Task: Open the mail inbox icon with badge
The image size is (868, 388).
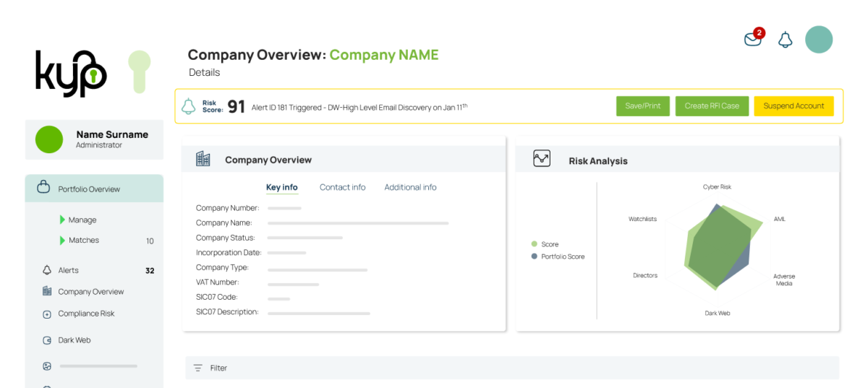Action: (x=753, y=39)
